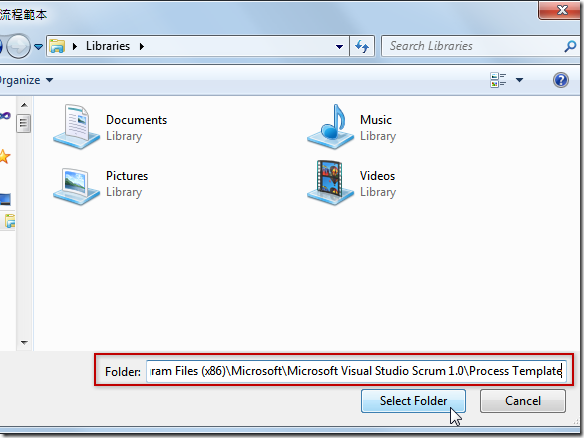
Task: Open the Documents library
Action: 110,127
